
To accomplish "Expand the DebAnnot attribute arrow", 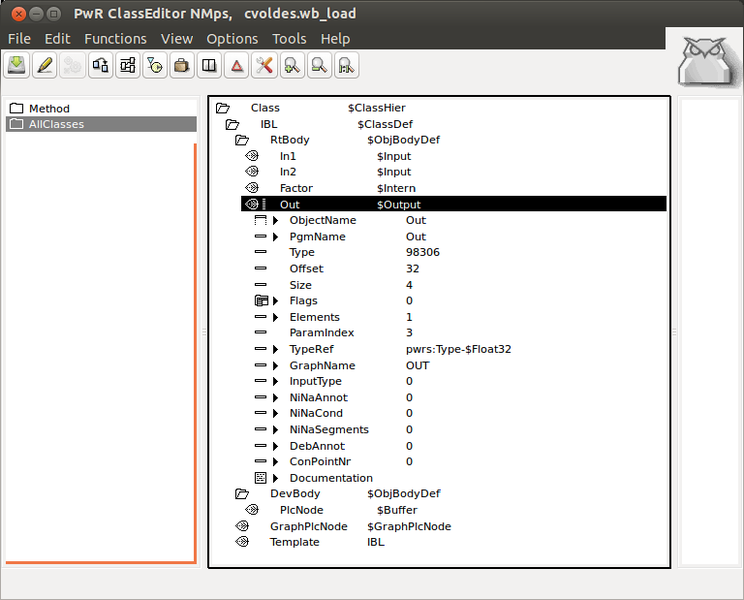I will [x=276, y=446].
